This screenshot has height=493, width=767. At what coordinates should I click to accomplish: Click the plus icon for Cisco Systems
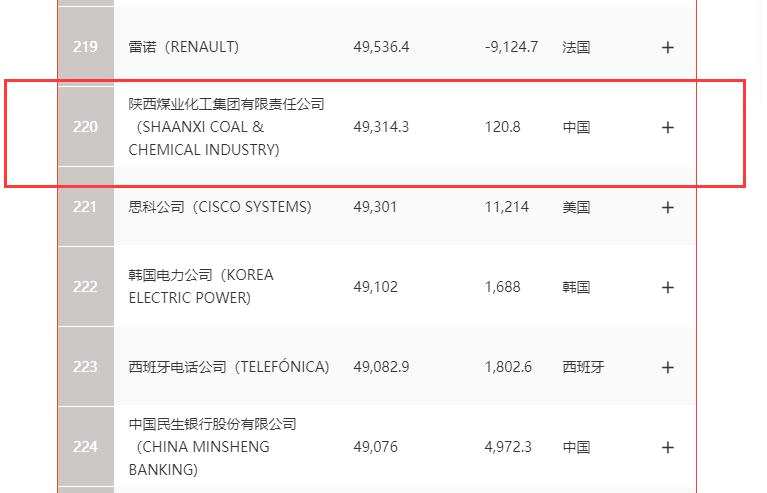pyautogui.click(x=668, y=207)
